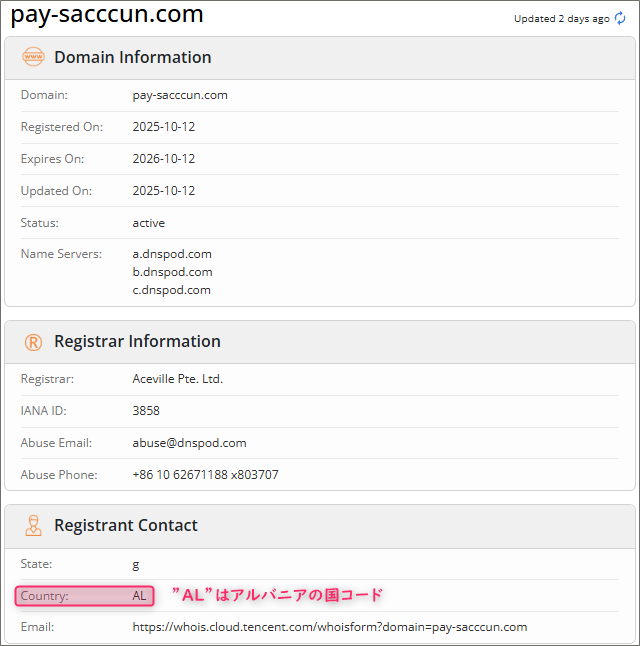Viewport: 640px width, 646px height.
Task: Open the whois.cloud.tencent.com whoisform link
Action: [x=330, y=627]
